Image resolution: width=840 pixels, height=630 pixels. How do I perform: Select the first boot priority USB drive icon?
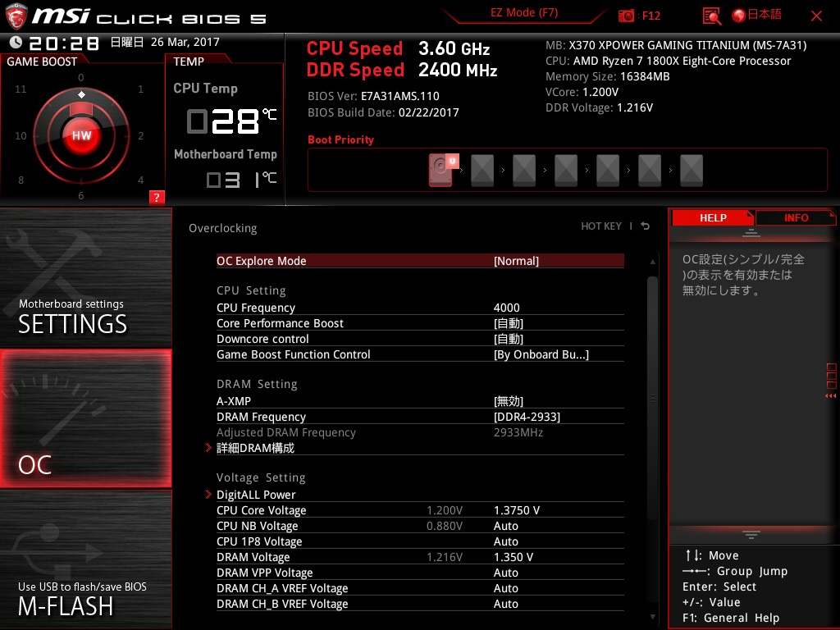[x=442, y=170]
